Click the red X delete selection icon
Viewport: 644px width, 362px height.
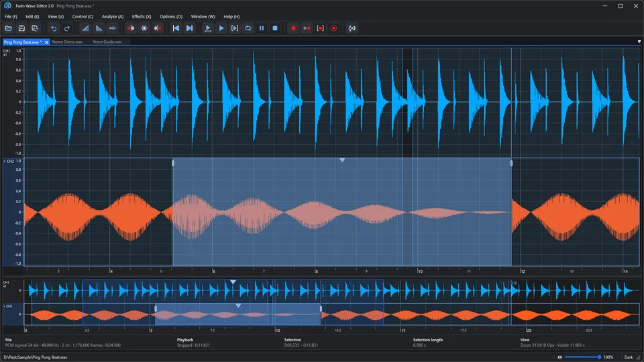[157, 28]
